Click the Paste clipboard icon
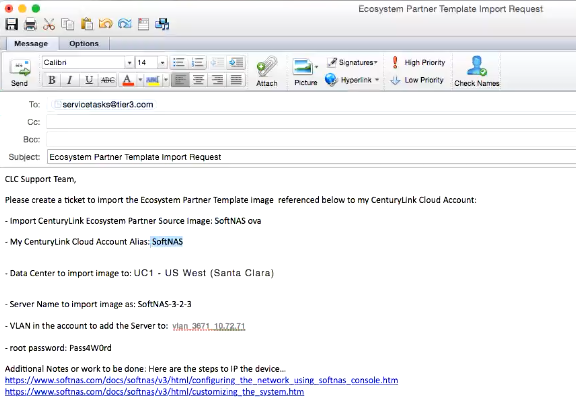 [87, 24]
